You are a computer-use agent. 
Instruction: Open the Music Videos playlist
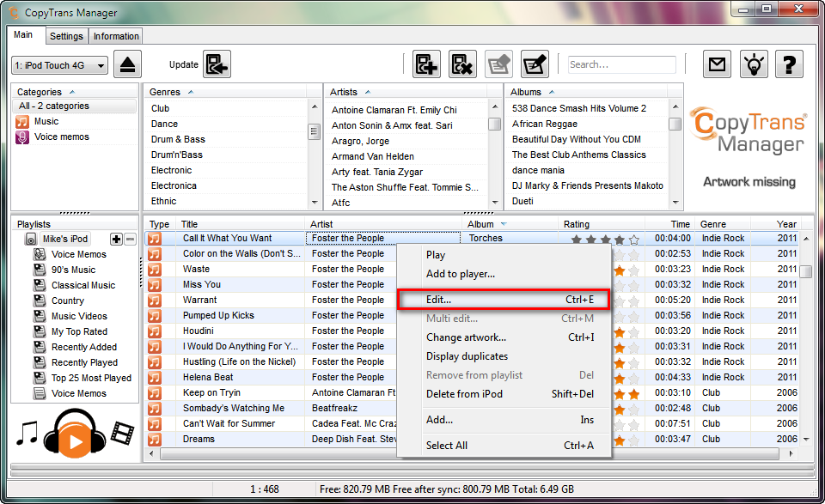79,316
